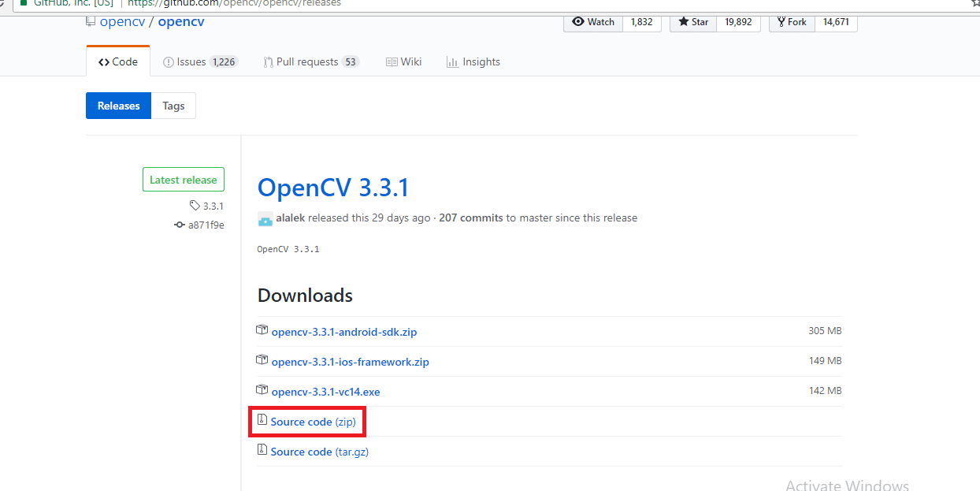This screenshot has width=980, height=491.
Task: Click the Wiki book icon
Action: pyautogui.click(x=392, y=62)
